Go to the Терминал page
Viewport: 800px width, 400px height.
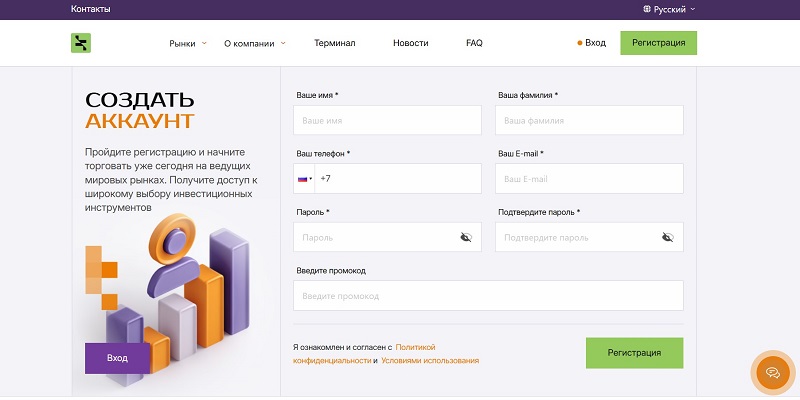tap(334, 43)
